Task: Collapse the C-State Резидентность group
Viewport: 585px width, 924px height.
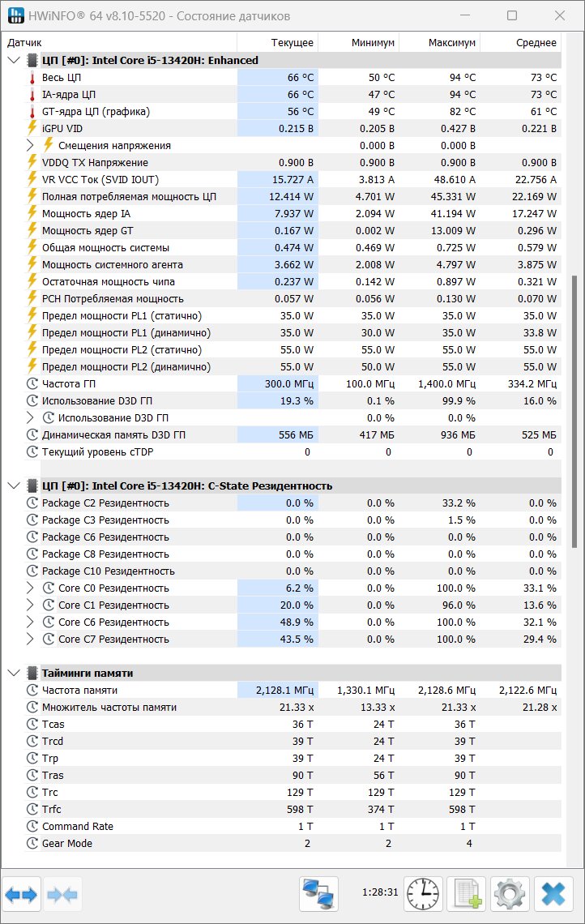Action: coord(13,486)
